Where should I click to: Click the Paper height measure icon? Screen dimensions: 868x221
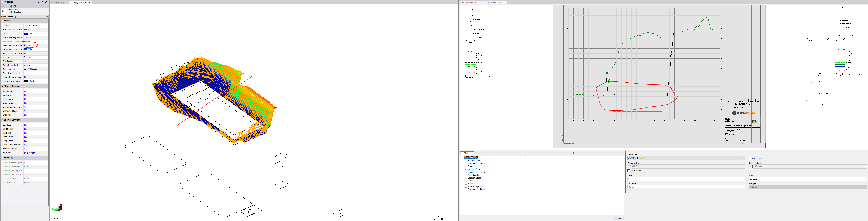tap(751, 166)
